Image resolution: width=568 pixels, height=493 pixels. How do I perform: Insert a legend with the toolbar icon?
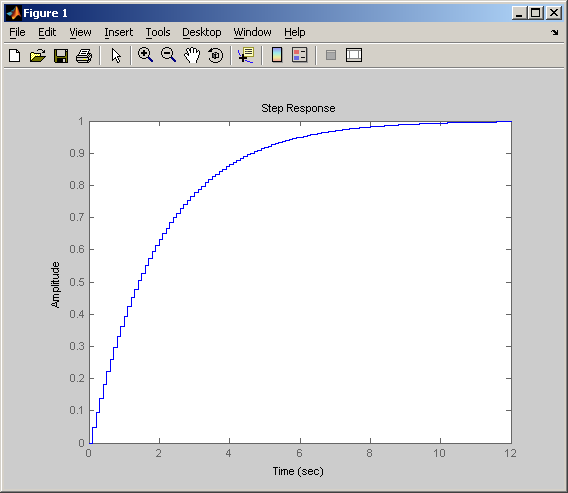(x=300, y=55)
